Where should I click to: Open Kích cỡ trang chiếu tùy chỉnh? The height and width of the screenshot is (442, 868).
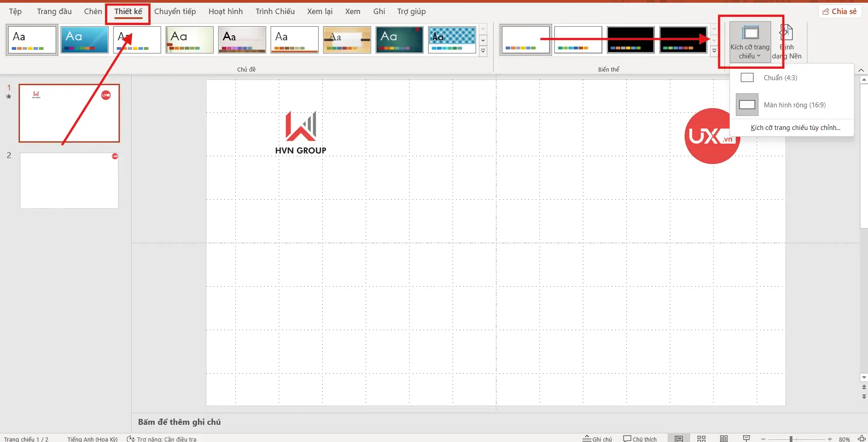(795, 128)
